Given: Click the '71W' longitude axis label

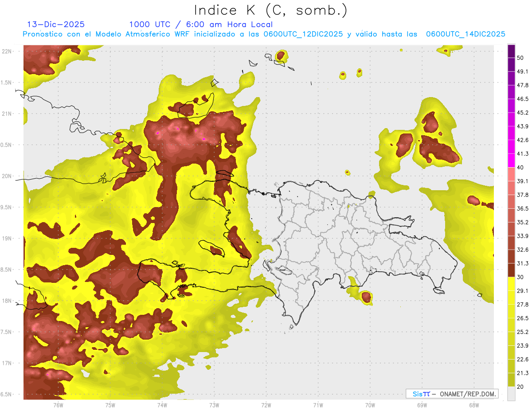Looking at the screenshot, I should click(318, 405).
